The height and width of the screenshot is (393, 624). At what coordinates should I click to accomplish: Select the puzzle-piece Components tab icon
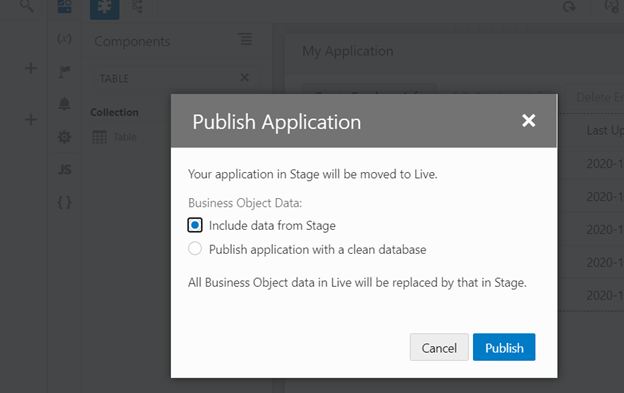pos(105,7)
